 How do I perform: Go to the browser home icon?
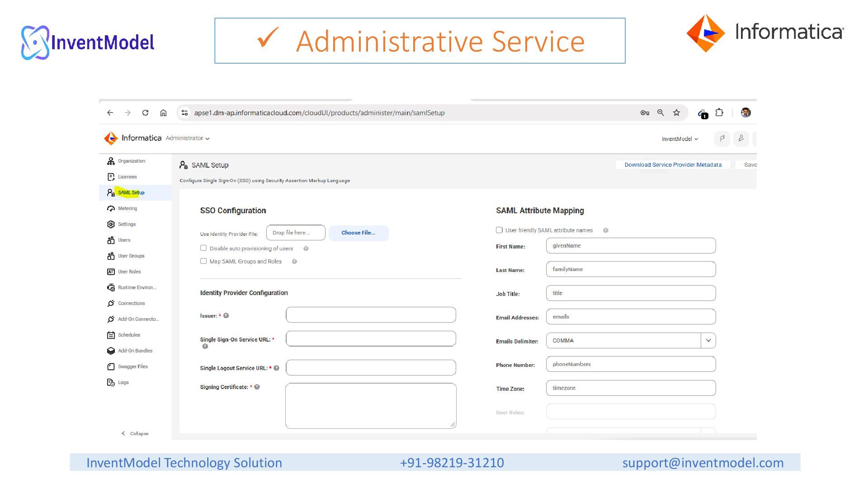point(163,113)
